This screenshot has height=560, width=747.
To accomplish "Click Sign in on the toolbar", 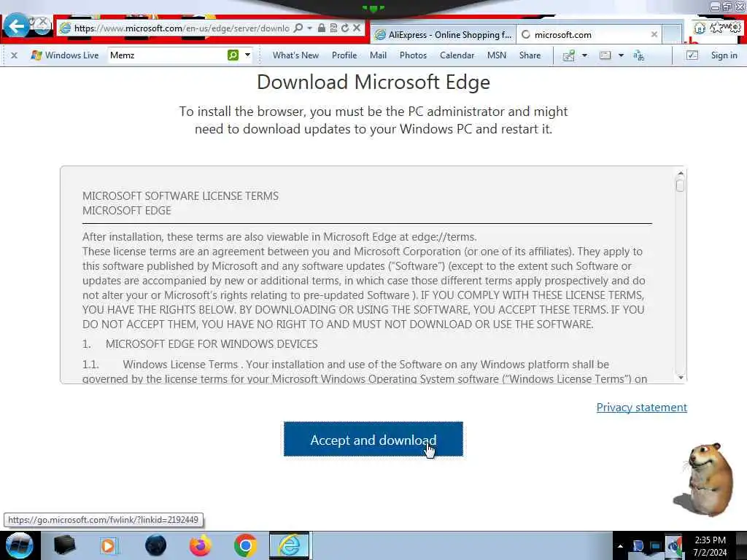I will click(724, 55).
